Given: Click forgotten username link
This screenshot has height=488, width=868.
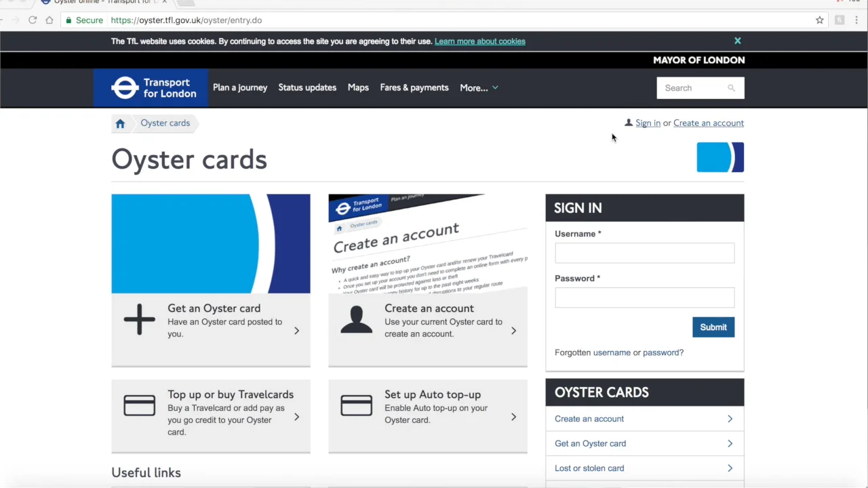Looking at the screenshot, I should click(x=612, y=352).
